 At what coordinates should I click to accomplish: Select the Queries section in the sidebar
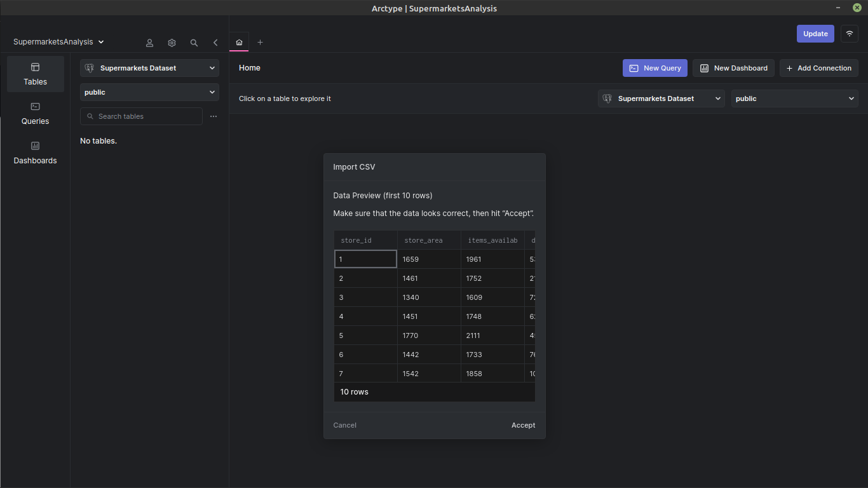click(35, 114)
